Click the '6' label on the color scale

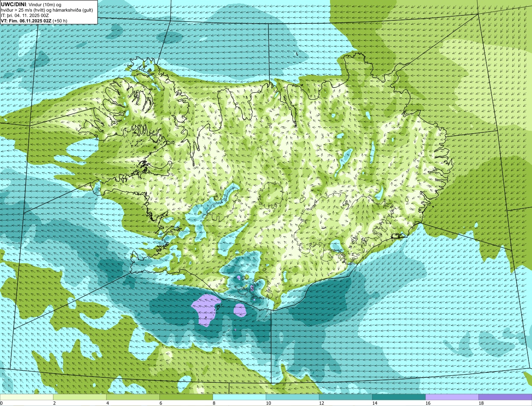(x=161, y=403)
